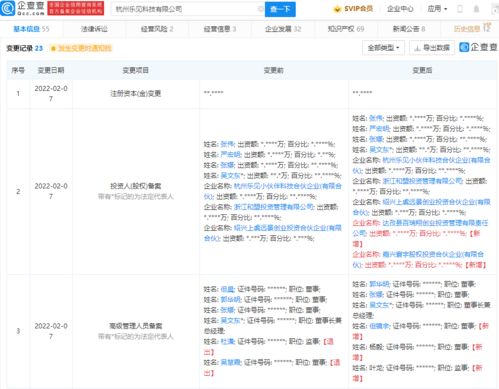The height and width of the screenshot is (389, 499).
Task: Click the 变更记录 23 section heading
Action: [25, 48]
